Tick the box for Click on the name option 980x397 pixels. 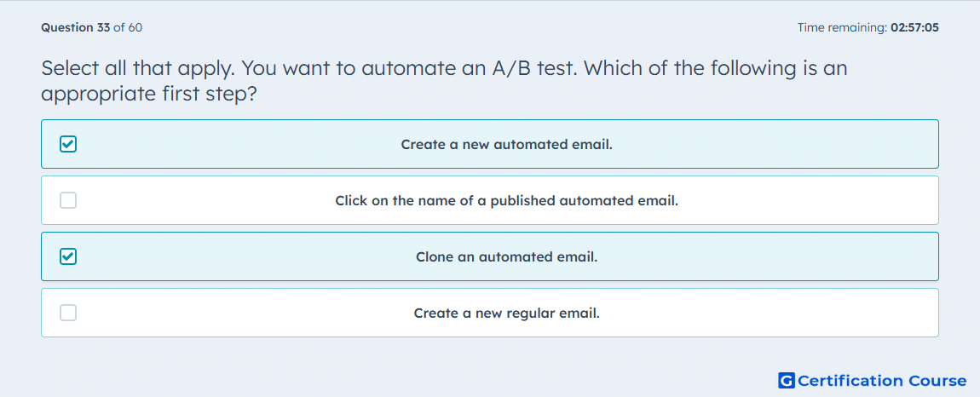tap(68, 200)
